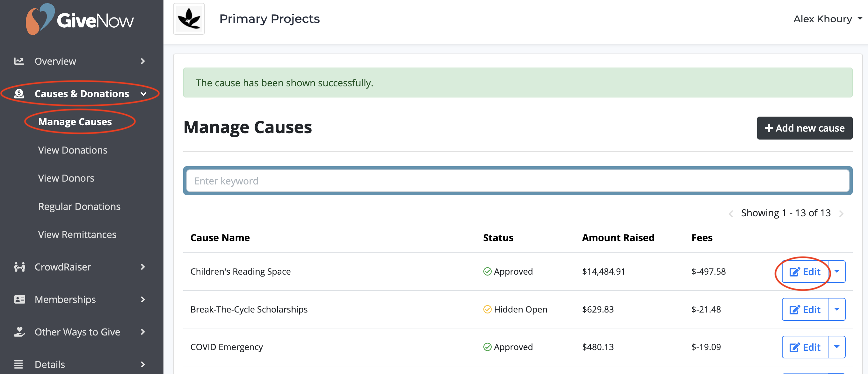Image resolution: width=868 pixels, height=374 pixels.
Task: Open the Overview menu item
Action: pyautogui.click(x=55, y=61)
